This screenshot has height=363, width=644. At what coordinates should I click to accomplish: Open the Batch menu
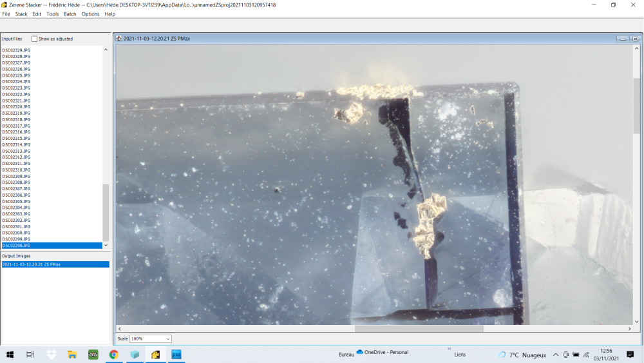[70, 14]
